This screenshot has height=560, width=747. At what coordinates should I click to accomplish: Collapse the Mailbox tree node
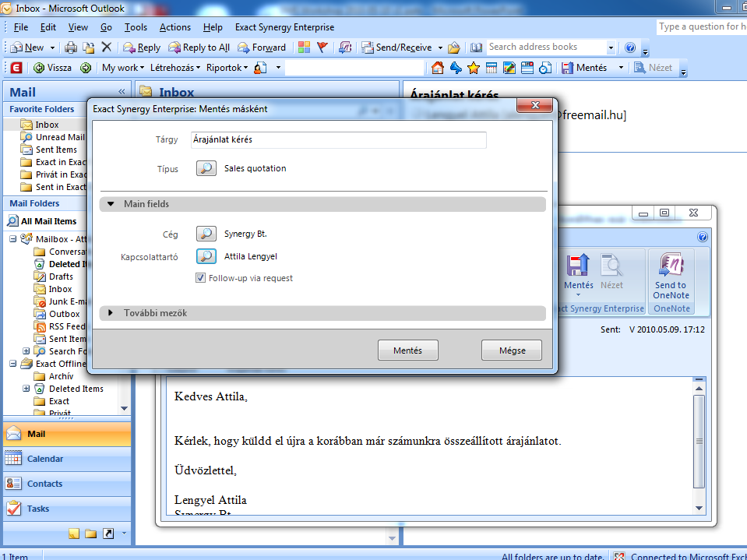[13, 239]
